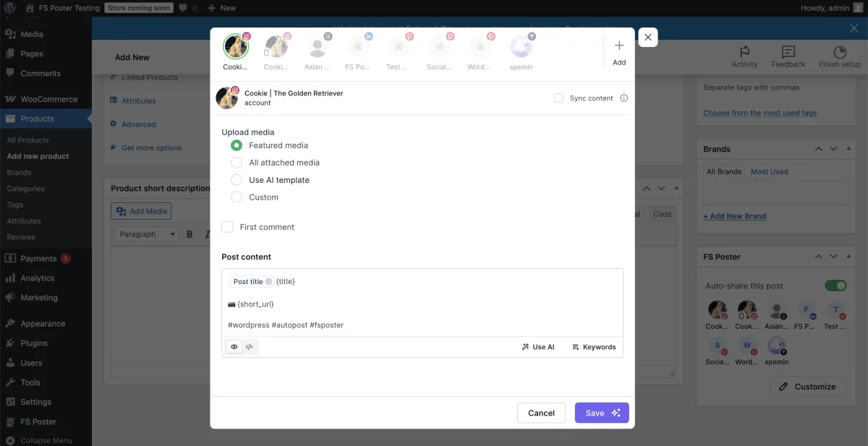Select the Word... Pinterest account in modal
This screenshot has height=446, width=868.
tap(480, 48)
